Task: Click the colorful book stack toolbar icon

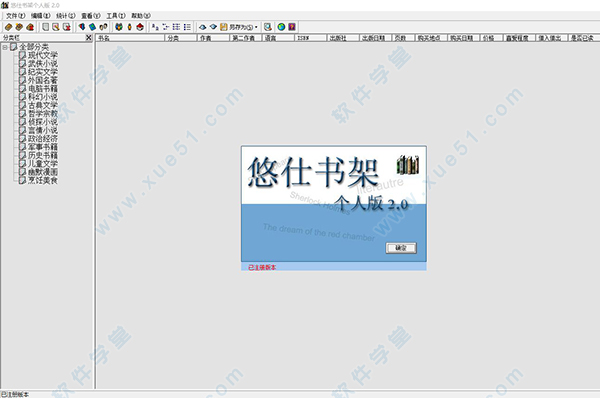Action: tap(119, 27)
